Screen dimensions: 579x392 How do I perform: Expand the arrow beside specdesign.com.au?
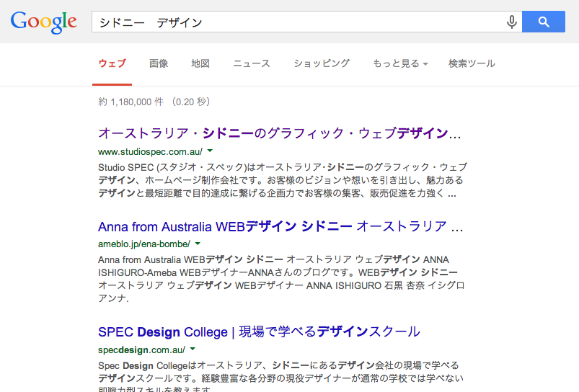[x=194, y=349]
